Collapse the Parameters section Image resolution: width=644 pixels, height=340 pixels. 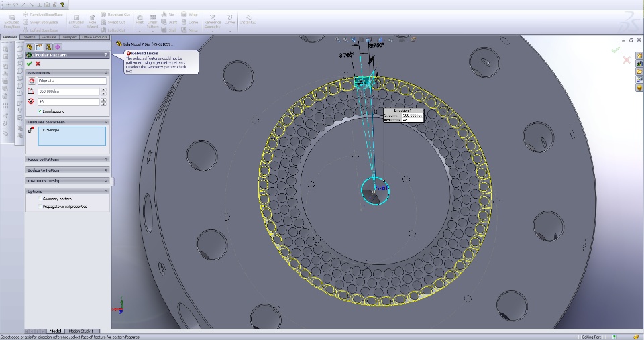pyautogui.click(x=106, y=72)
